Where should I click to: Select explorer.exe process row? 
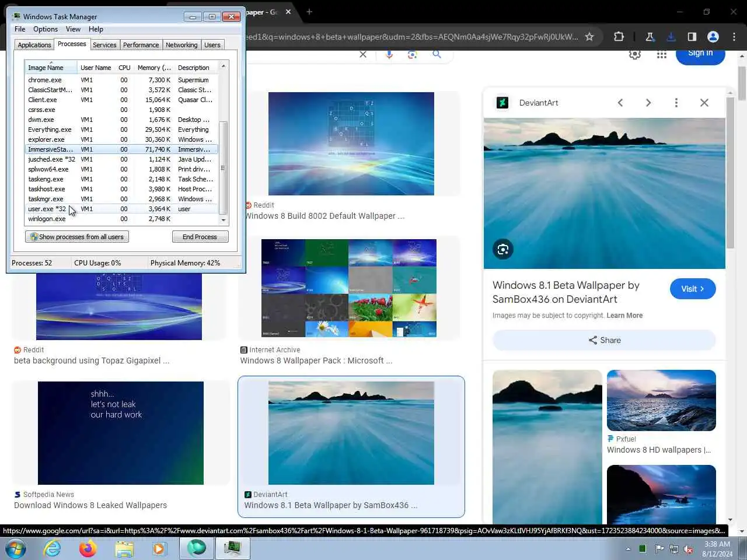click(x=121, y=139)
